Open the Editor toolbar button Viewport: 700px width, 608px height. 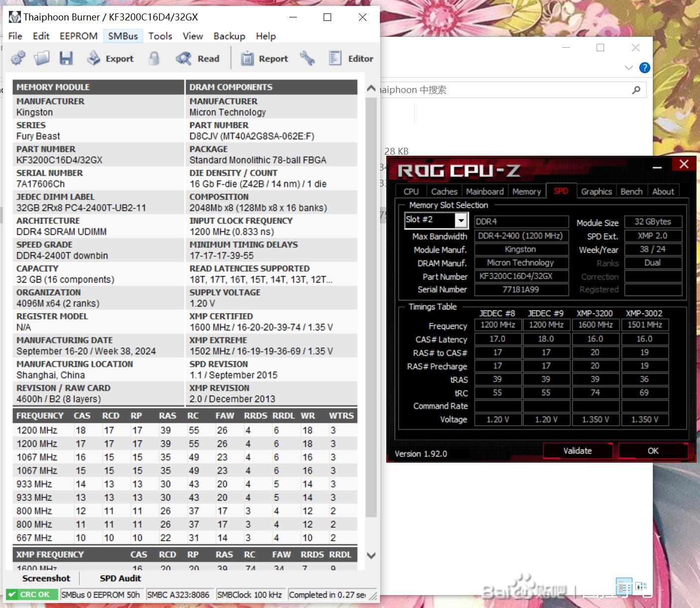pos(350,58)
